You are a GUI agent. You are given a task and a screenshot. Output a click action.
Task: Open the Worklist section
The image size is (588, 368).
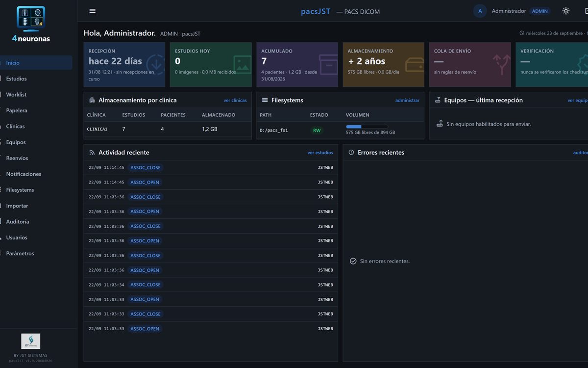(36, 95)
